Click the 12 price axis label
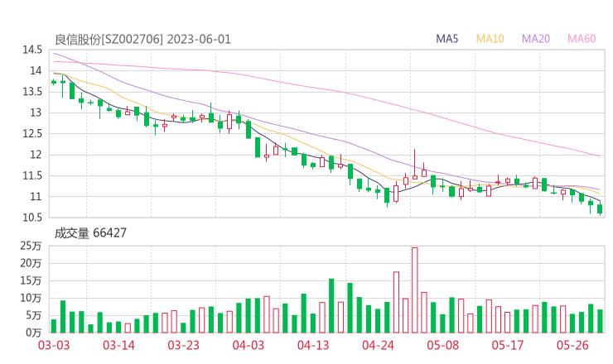 coord(36,155)
